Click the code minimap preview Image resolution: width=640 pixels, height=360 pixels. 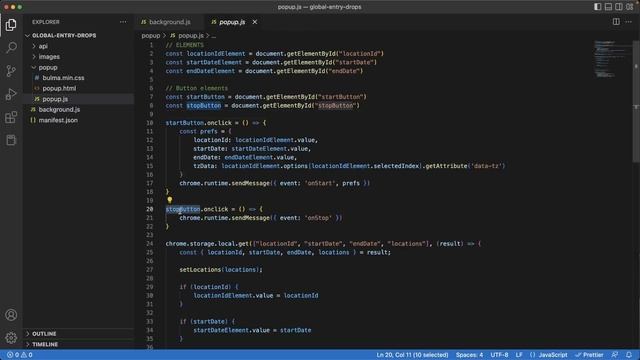click(610, 59)
